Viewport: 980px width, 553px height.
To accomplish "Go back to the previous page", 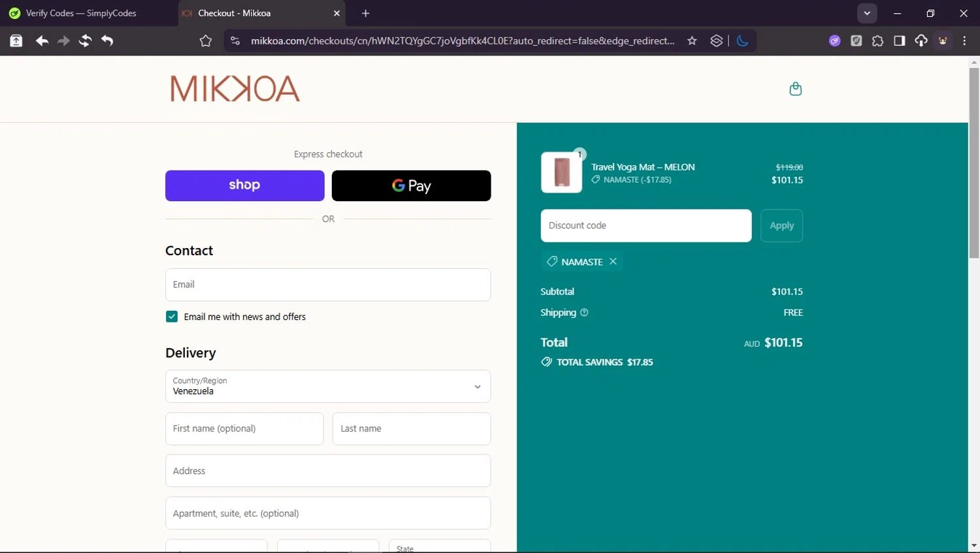I will click(x=42, y=40).
